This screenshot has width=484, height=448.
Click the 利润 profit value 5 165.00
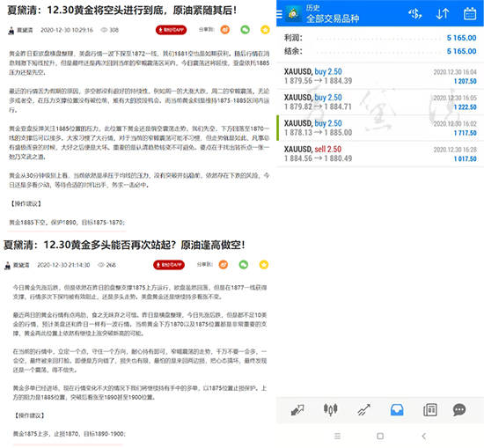(x=461, y=38)
